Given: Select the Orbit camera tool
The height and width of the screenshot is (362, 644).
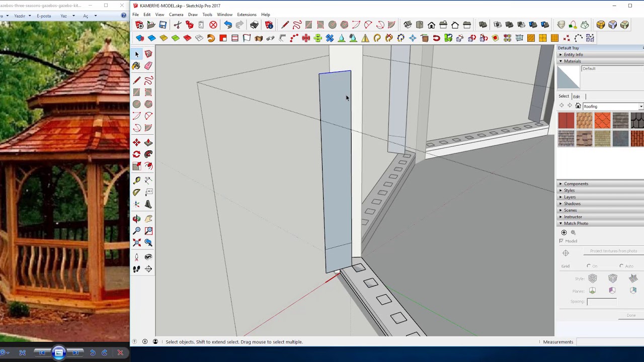Looking at the screenshot, I should 136,219.
